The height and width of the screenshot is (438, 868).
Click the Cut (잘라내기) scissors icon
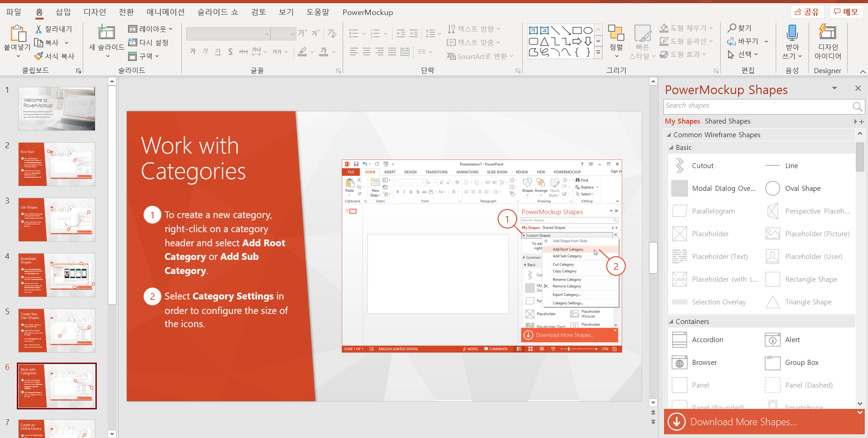(x=39, y=29)
